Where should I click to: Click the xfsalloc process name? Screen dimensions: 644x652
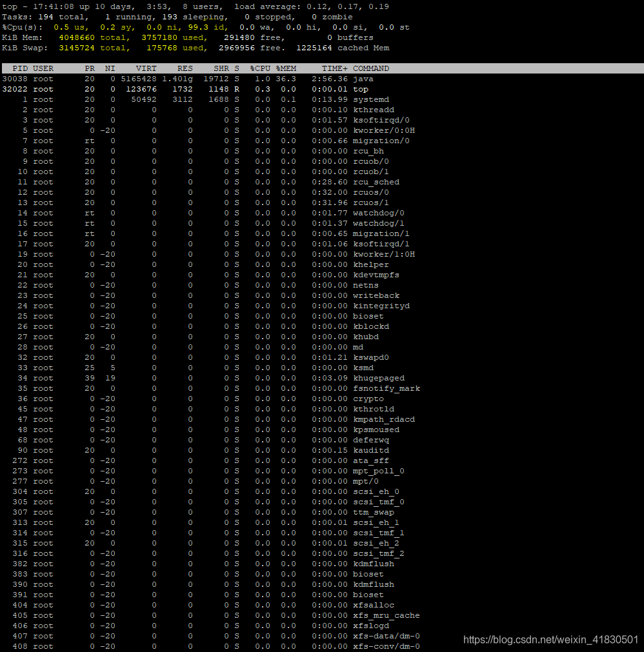[374, 605]
